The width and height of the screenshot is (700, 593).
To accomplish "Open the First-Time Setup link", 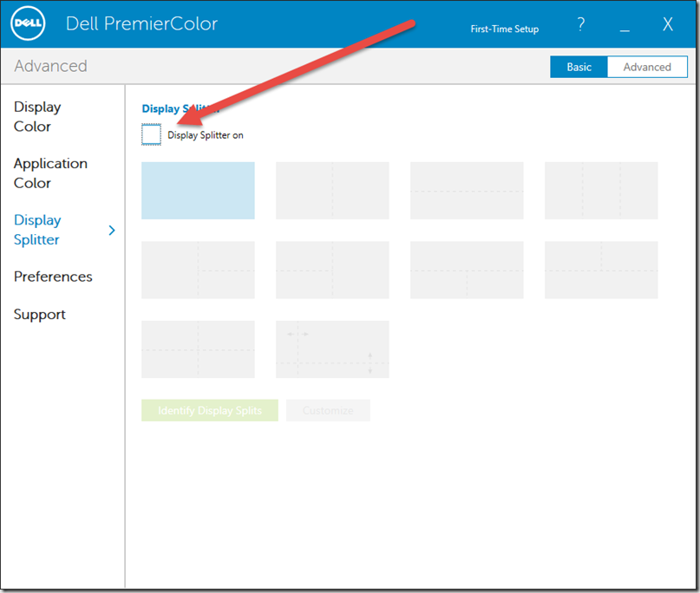I will pos(505,29).
